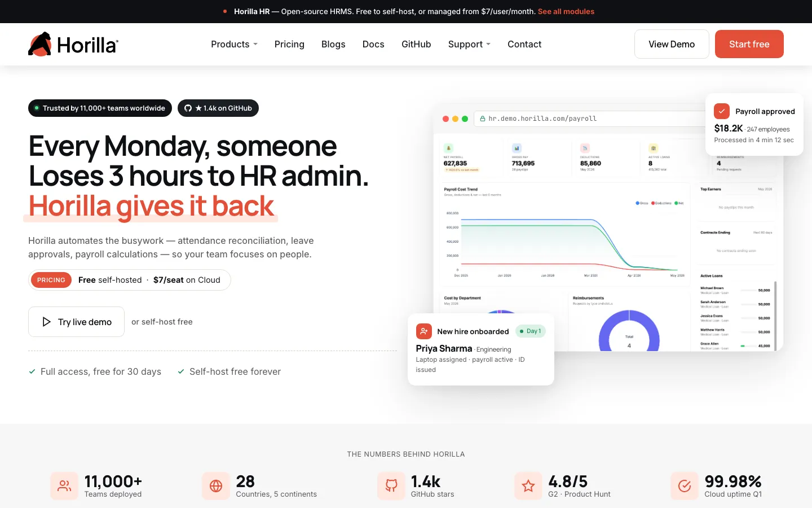Click the Start free button
This screenshot has width=812, height=508.
[x=749, y=44]
